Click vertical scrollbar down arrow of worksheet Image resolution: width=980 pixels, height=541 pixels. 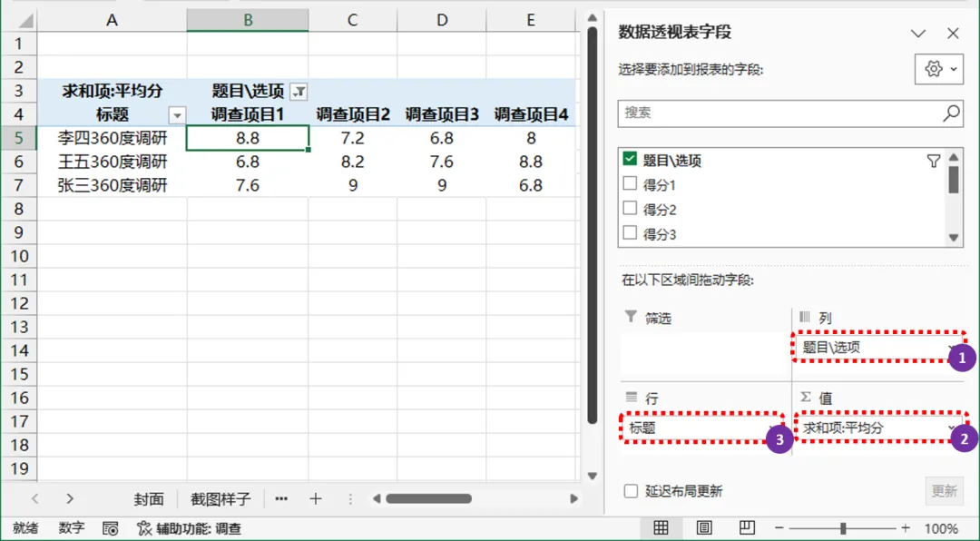click(x=592, y=476)
